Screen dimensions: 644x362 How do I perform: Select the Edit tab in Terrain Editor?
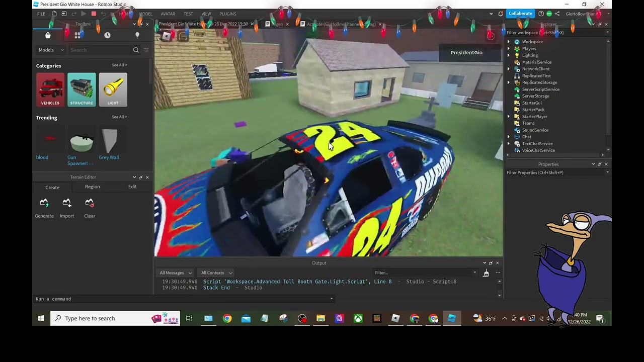pos(132,187)
